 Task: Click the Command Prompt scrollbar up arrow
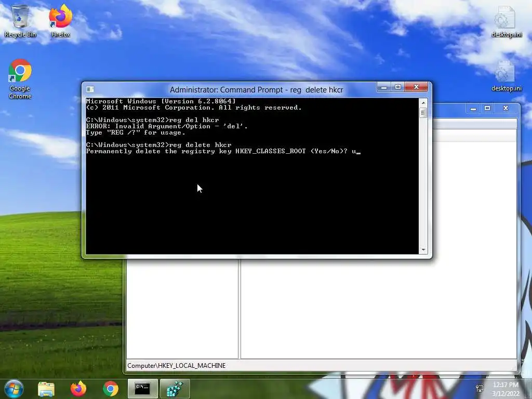click(423, 102)
